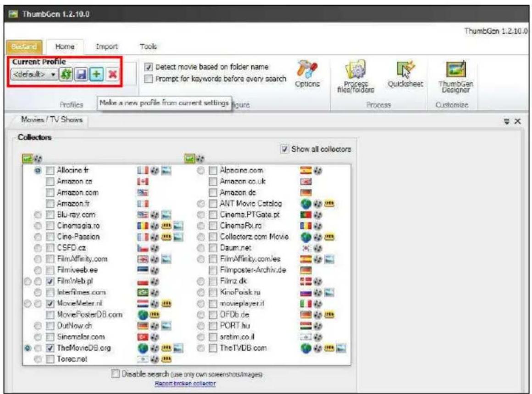Open Process files/folders
Screen dimensions: 532x394
(355, 77)
